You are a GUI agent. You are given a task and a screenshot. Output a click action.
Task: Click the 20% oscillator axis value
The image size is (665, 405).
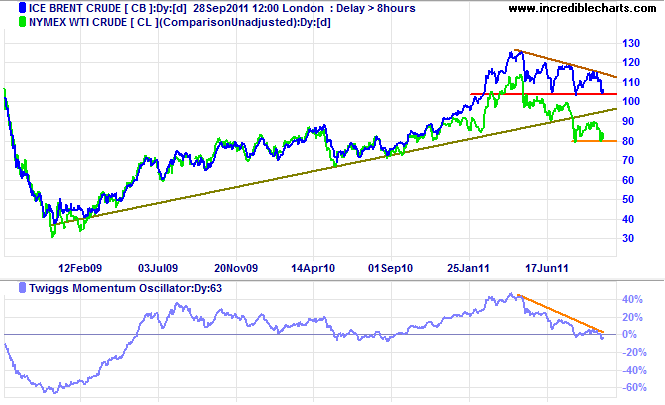[632, 317]
